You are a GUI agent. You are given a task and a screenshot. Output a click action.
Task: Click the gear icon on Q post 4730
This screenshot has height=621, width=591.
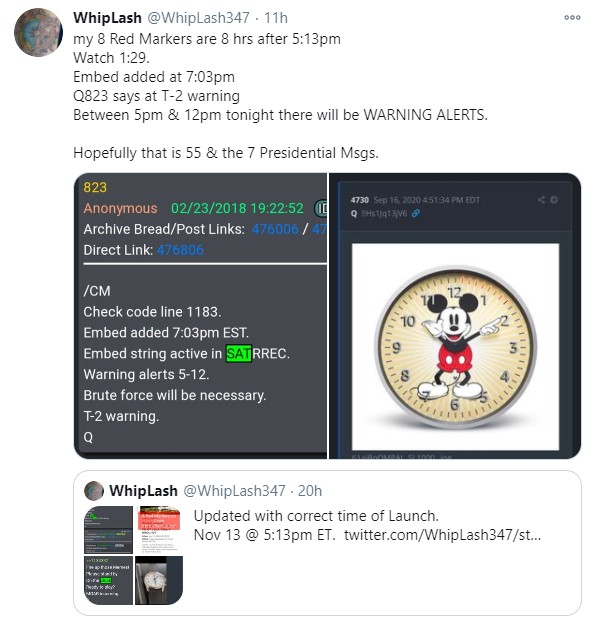click(554, 200)
